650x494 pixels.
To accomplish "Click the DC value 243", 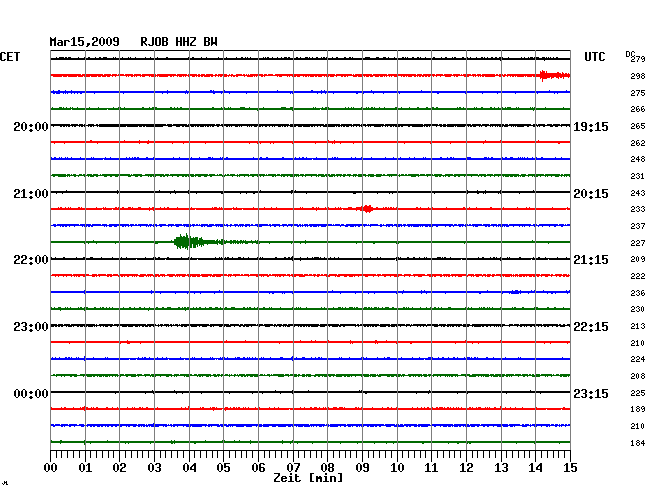I will pyautogui.click(x=638, y=193).
